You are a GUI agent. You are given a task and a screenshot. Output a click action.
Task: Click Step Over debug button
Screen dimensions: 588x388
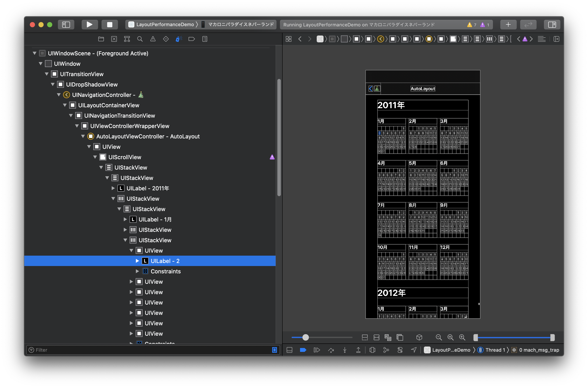(331, 350)
